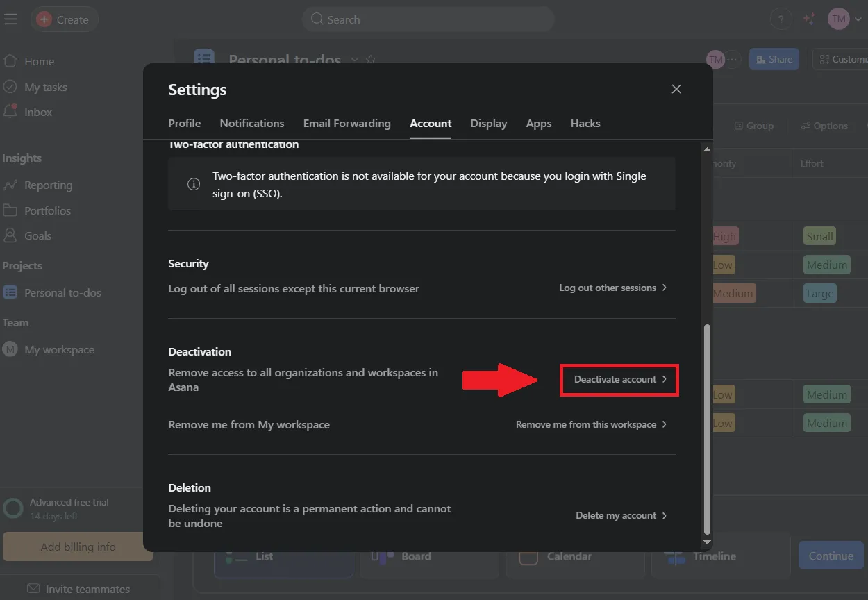Open the help question mark icon
Screen dimensions: 868x600
[x=781, y=19]
